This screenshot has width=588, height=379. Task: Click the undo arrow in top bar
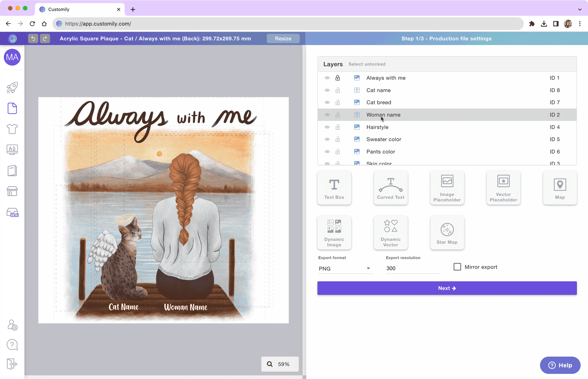click(x=33, y=39)
